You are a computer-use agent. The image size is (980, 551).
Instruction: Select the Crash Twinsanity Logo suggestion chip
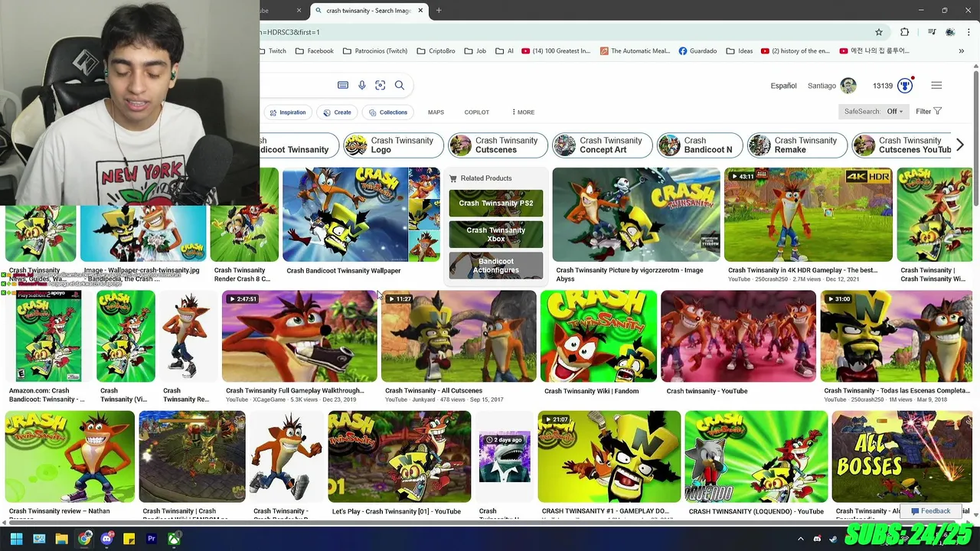pos(392,145)
